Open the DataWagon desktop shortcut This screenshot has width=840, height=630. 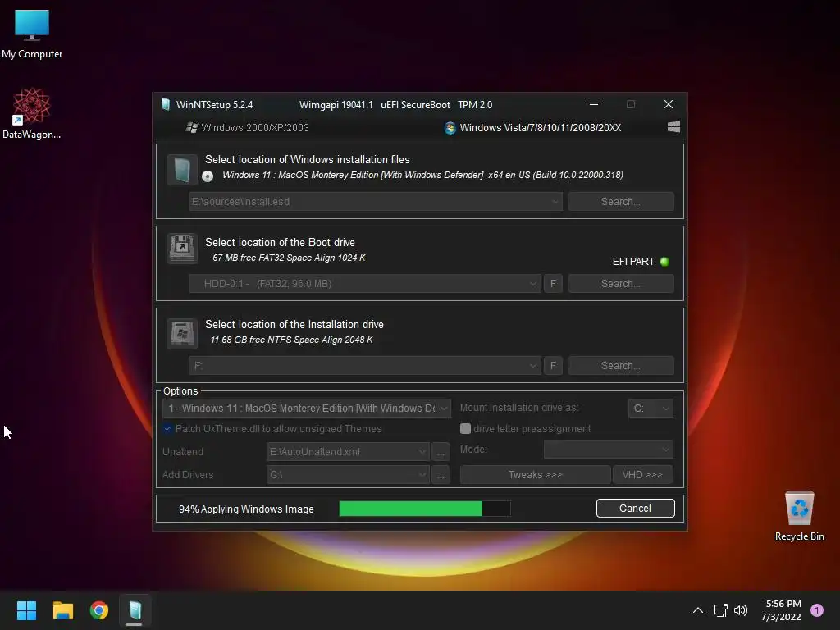32,113
